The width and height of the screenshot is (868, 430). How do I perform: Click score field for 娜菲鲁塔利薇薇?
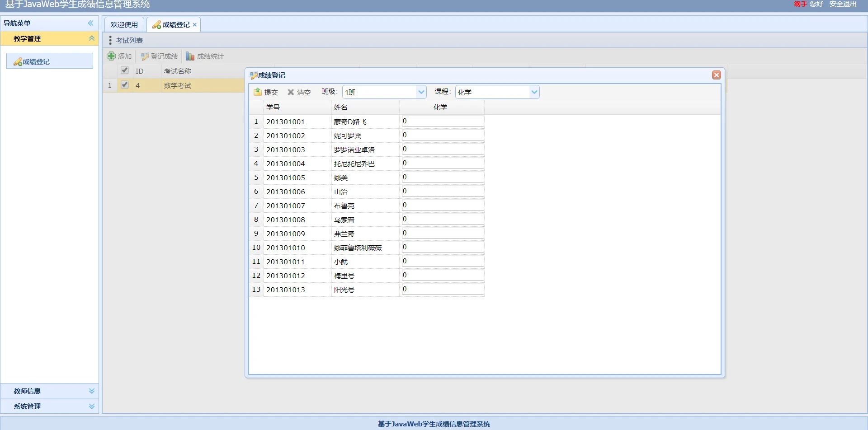click(443, 247)
